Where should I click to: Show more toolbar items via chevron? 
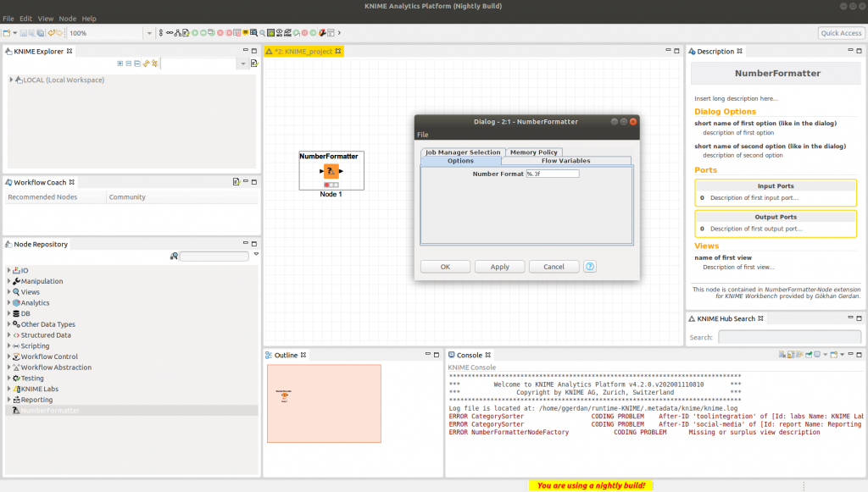pos(339,33)
